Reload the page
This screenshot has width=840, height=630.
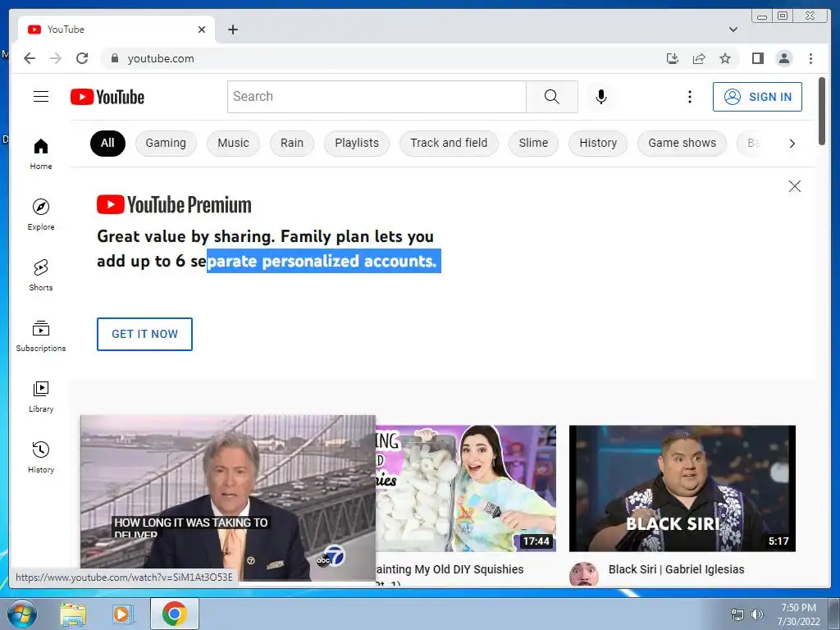82,58
